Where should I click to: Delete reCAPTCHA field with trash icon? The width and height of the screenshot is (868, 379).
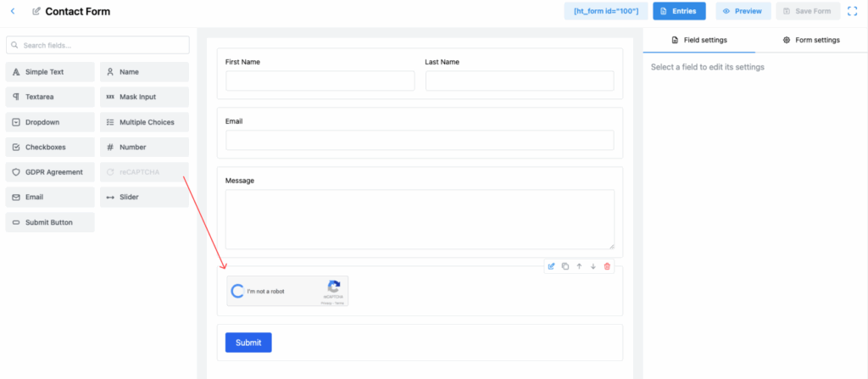click(x=607, y=266)
